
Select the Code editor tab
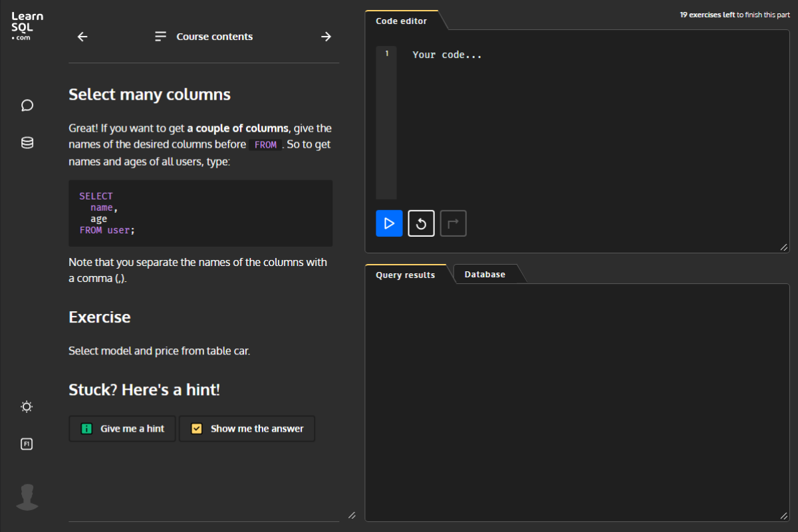coord(402,21)
